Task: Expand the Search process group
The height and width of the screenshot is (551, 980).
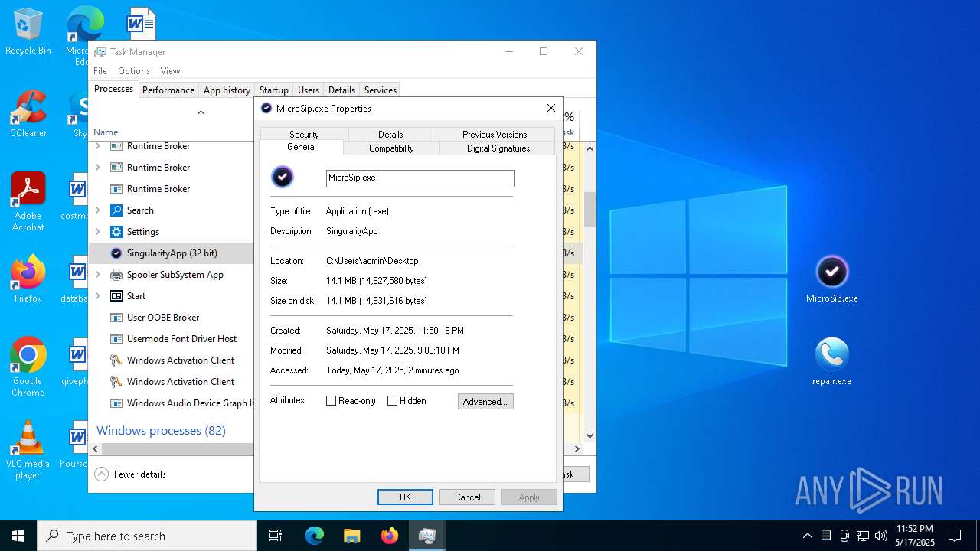Action: pyautogui.click(x=97, y=210)
